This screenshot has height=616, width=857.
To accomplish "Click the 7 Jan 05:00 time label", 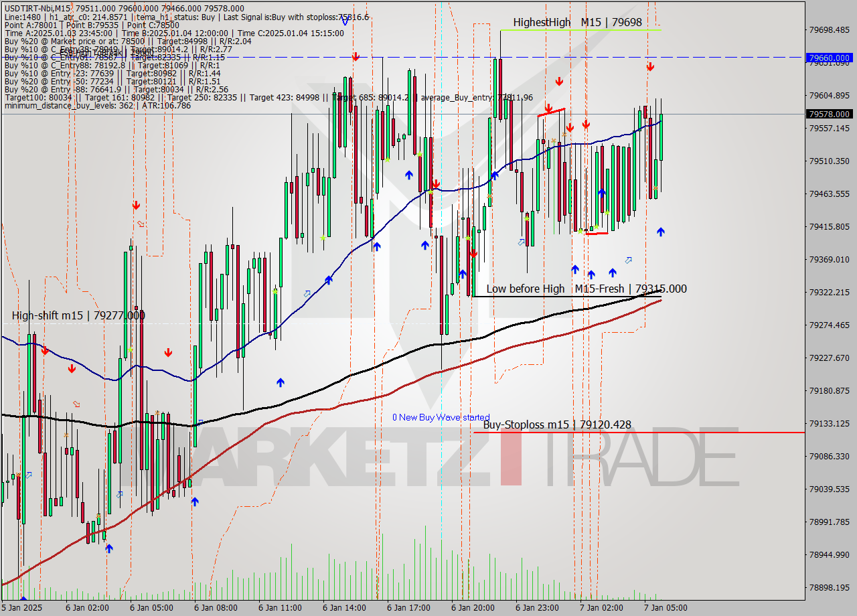I will click(x=666, y=608).
